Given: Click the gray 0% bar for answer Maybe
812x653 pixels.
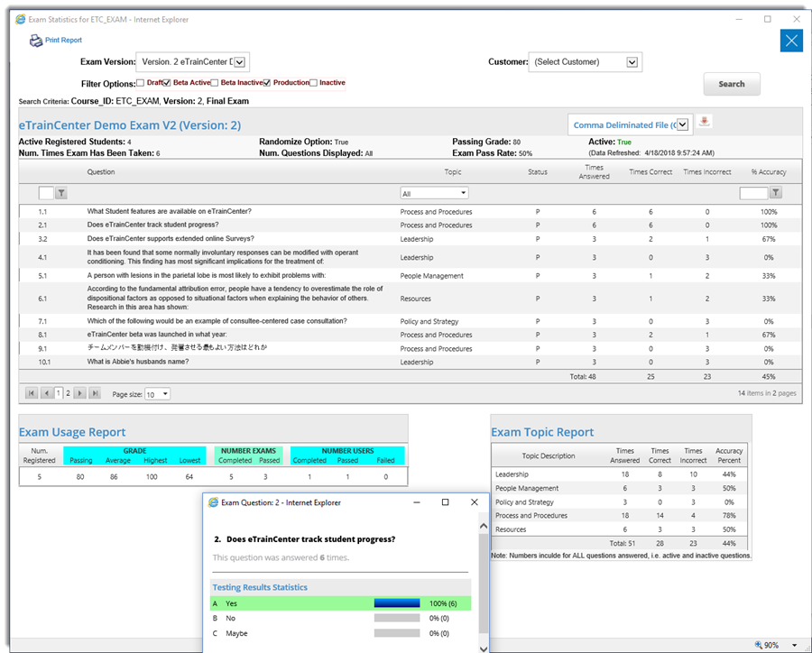Looking at the screenshot, I should tap(397, 633).
